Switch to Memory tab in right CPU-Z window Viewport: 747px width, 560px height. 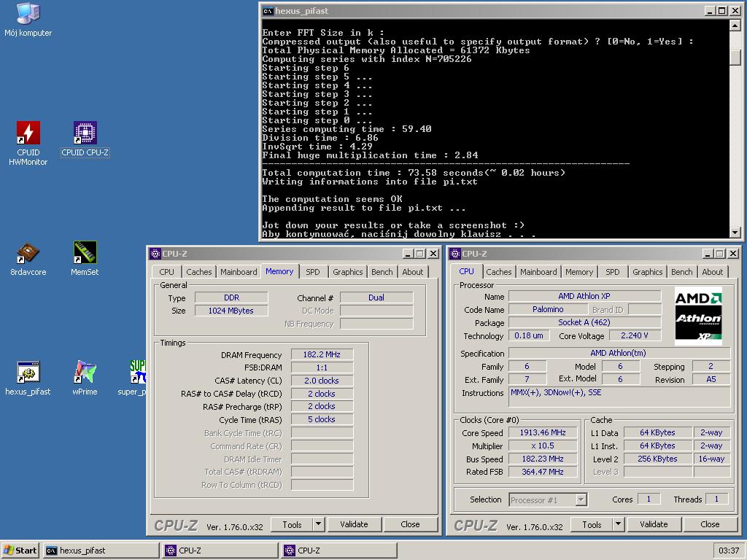(579, 272)
